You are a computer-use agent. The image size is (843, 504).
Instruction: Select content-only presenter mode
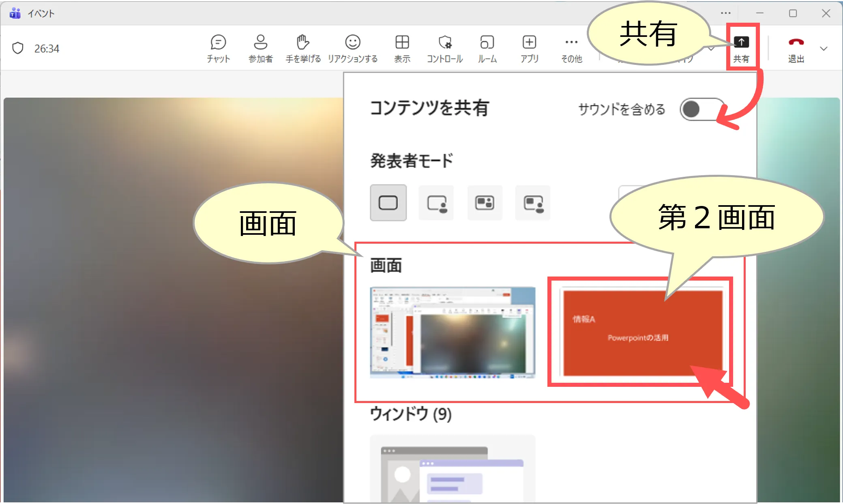pyautogui.click(x=388, y=203)
